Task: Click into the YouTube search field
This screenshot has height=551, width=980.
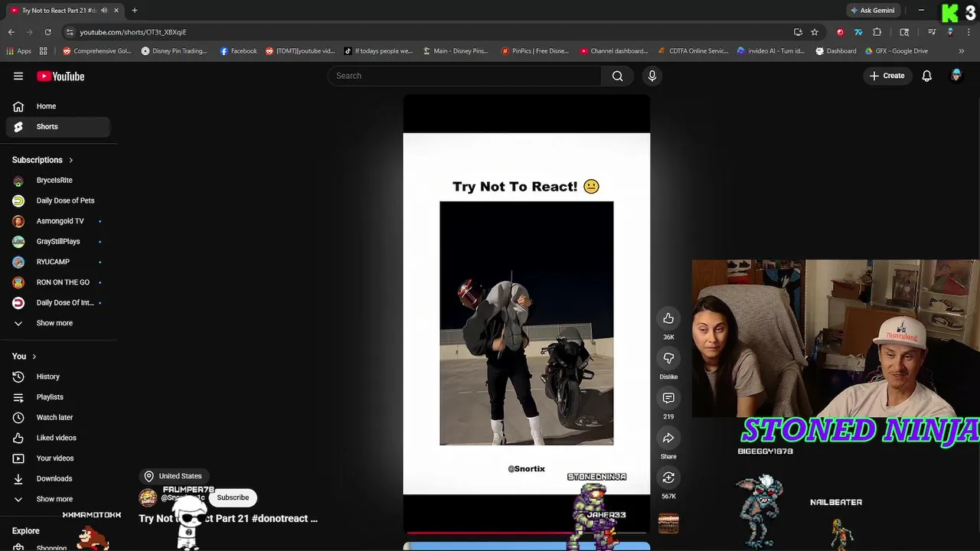Action: pyautogui.click(x=465, y=76)
